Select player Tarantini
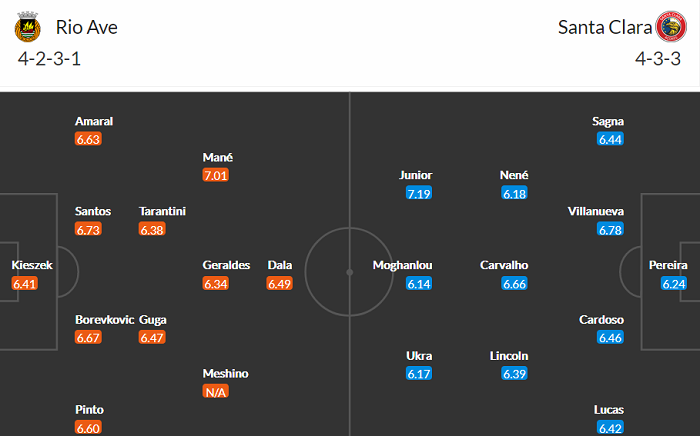Screen dimensions: 700x436 click(162, 211)
